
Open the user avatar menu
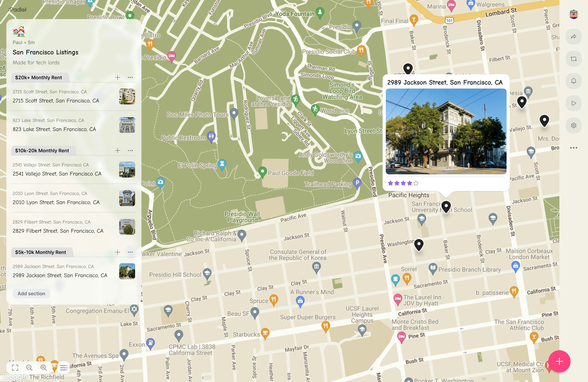point(573,14)
